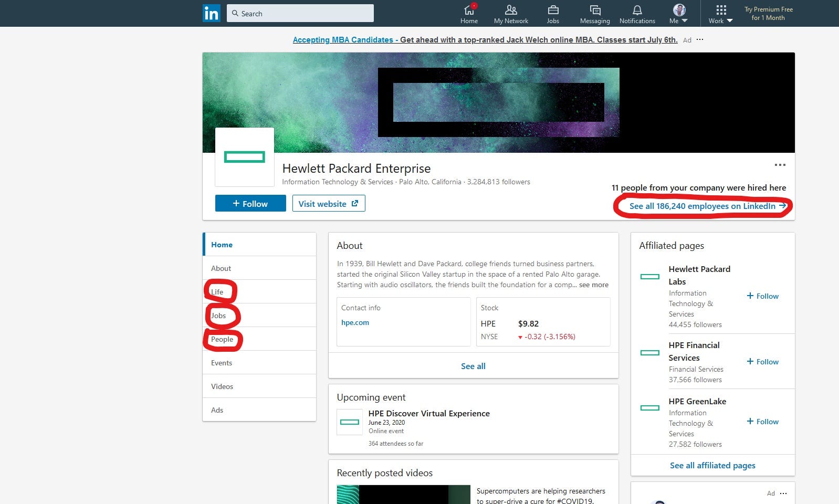Open My Network from the top bar
Screen dimensions: 839x504
click(511, 14)
